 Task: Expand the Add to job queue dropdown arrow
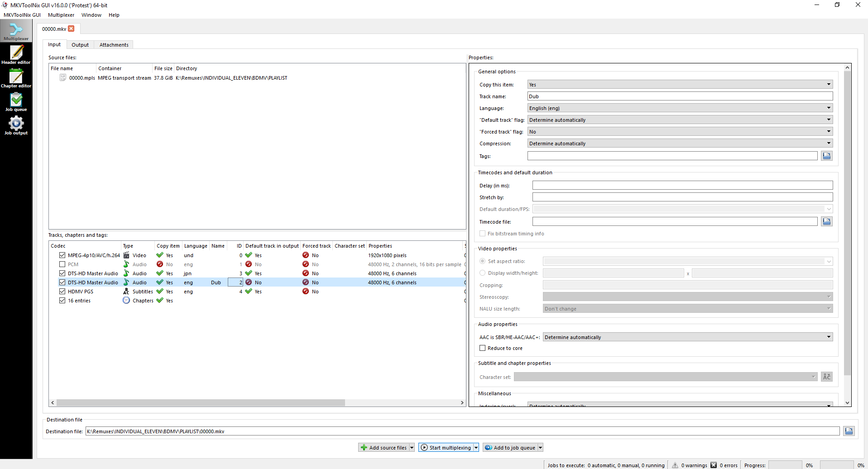(x=540, y=448)
